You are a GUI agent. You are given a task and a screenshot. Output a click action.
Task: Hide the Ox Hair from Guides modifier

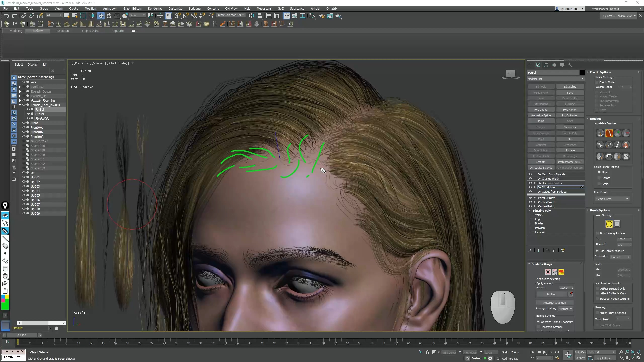530,183
